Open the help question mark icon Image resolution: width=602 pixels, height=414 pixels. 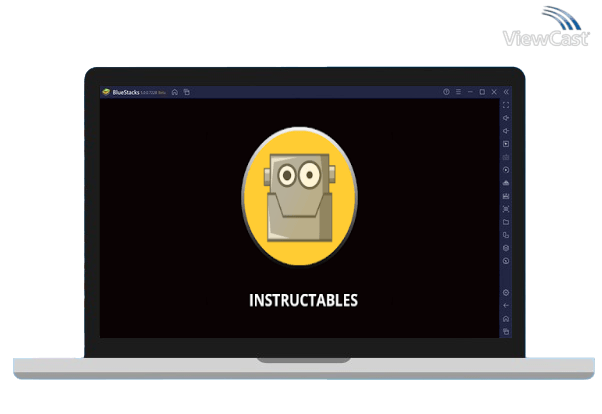point(446,92)
